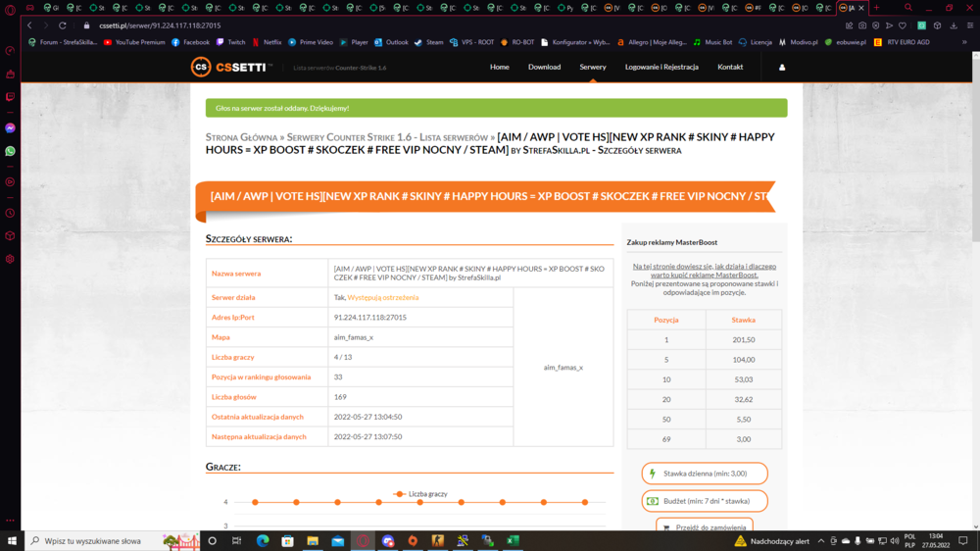Open Logowanie i Rejestracja page
This screenshot has height=551, width=980.
pos(661,67)
